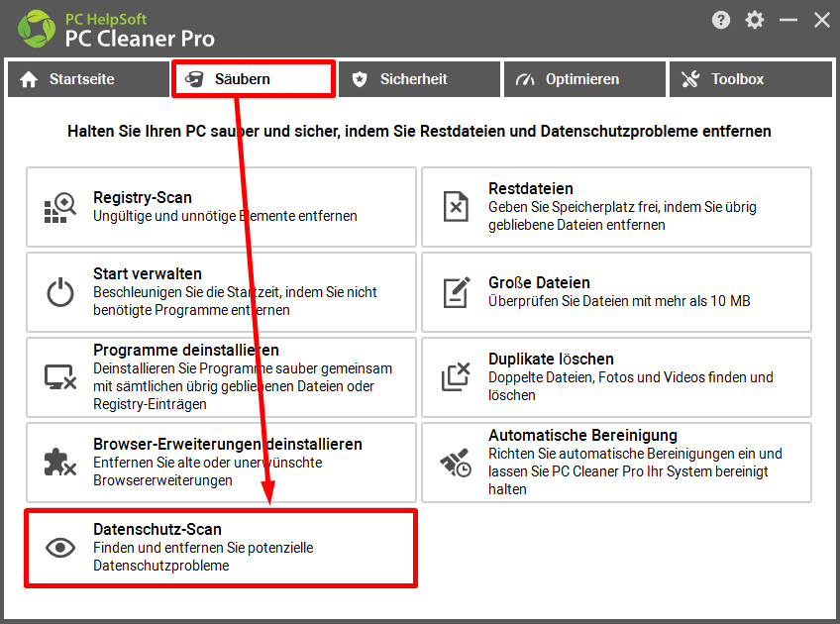The image size is (840, 624).
Task: Open the Toolbox tab
Action: [751, 79]
